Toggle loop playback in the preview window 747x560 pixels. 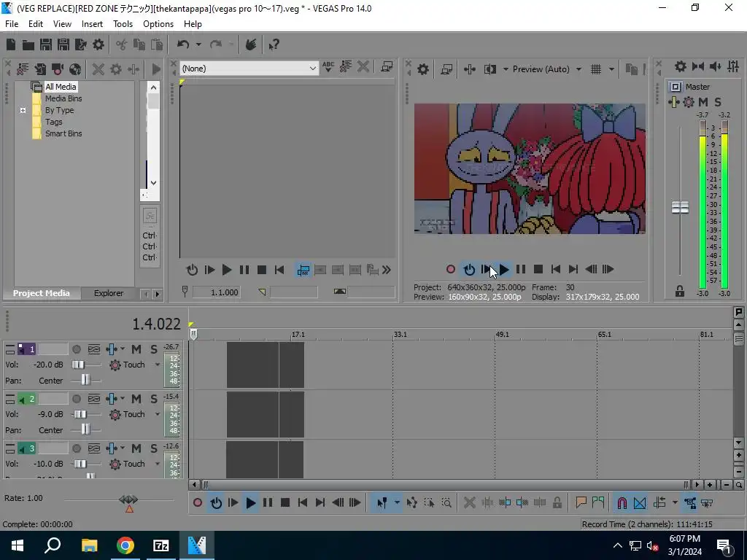click(x=469, y=270)
